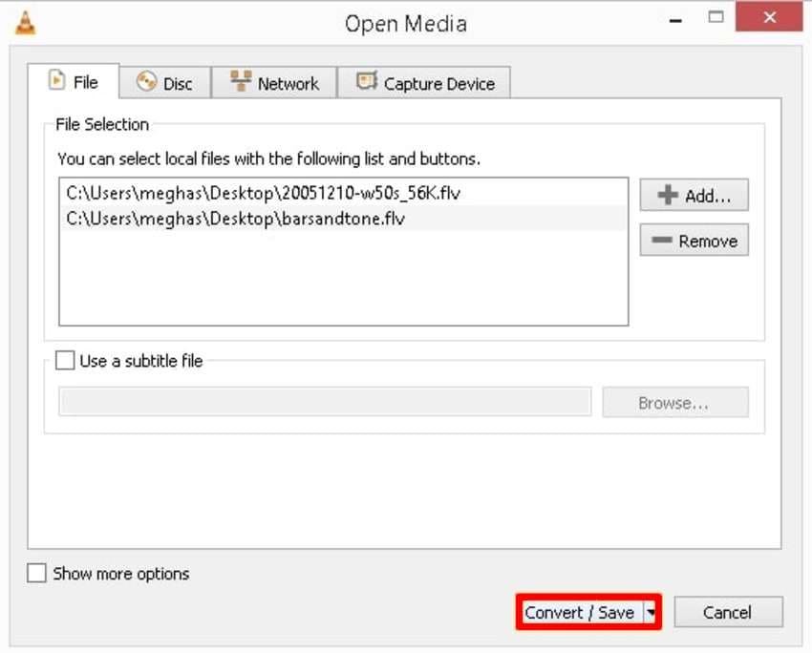Open the Convert / Save dropdown arrow
This screenshot has width=812, height=653.
651,613
